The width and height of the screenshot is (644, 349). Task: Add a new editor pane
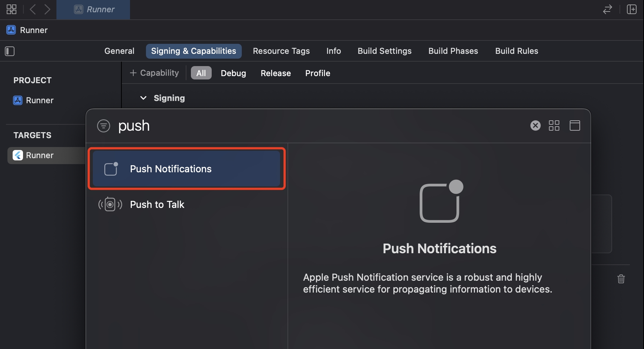tap(631, 9)
